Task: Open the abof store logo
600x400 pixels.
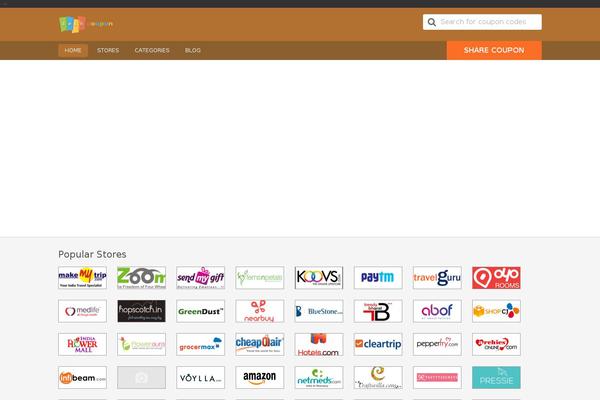Action: coord(437,311)
